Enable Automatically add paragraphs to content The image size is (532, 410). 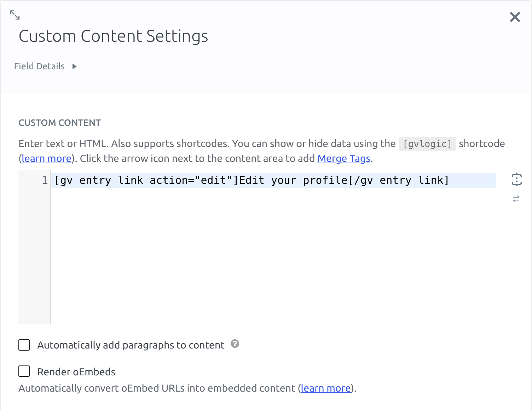pyautogui.click(x=24, y=345)
